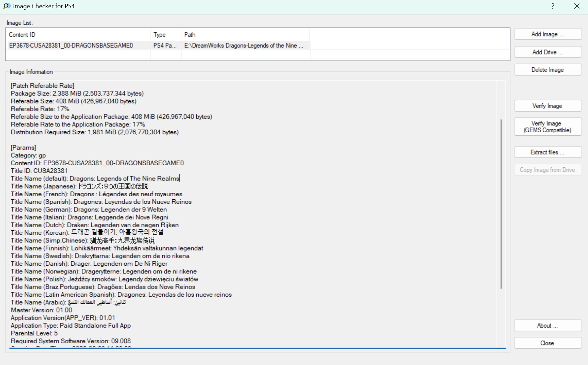Click the Add Image button
588x365 pixels.
click(547, 34)
